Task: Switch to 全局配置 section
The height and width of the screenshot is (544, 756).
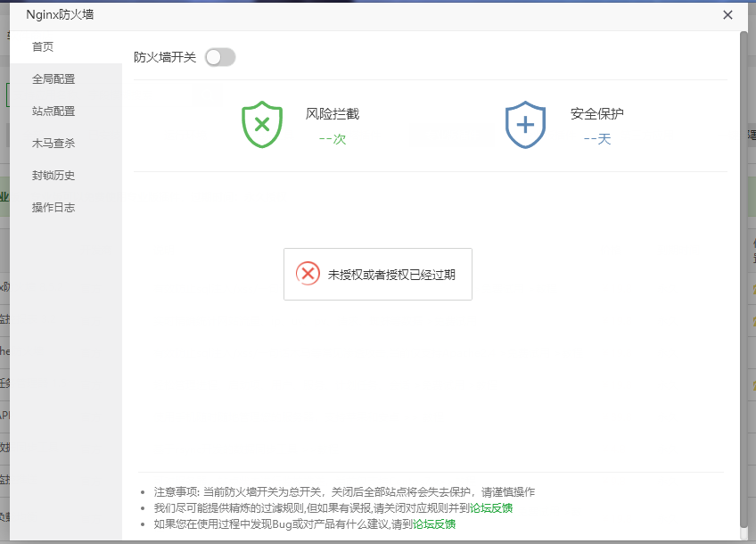Action: click(x=66, y=79)
